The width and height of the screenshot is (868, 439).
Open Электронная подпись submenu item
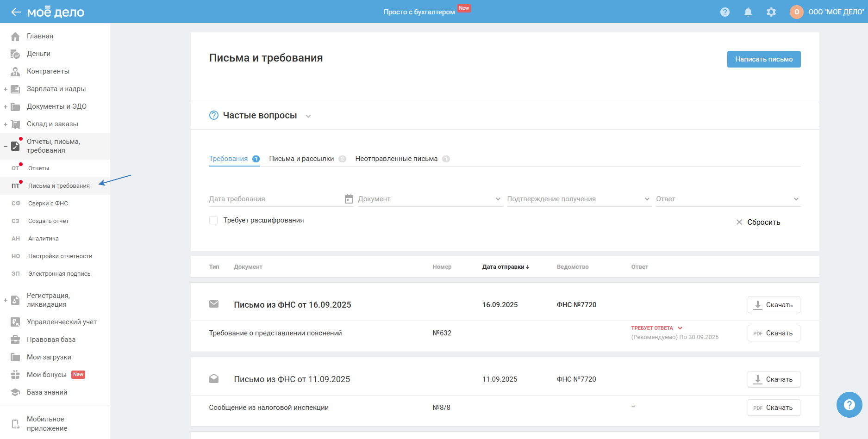(x=59, y=274)
